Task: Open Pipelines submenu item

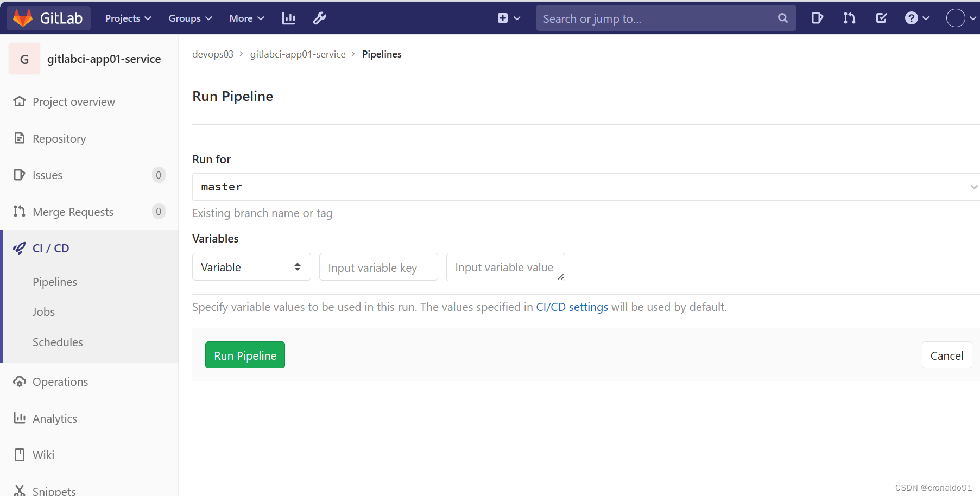Action: [55, 282]
